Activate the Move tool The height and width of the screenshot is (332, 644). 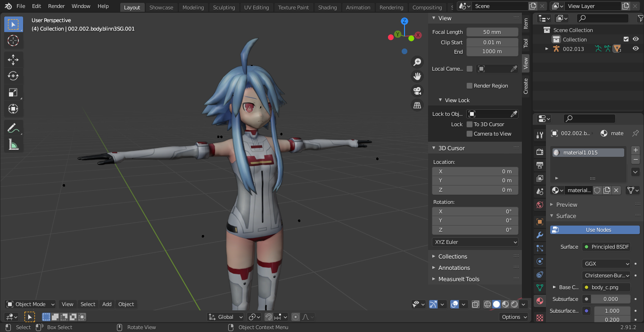coord(13,59)
